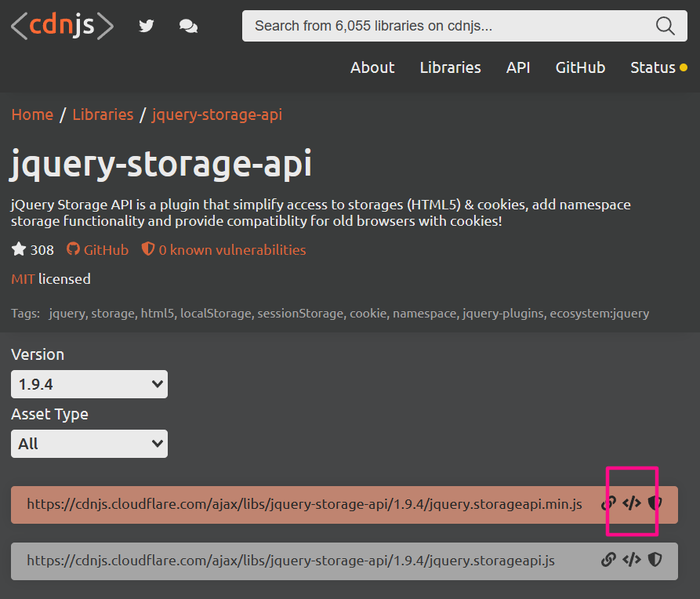Go to Libraries in top navigation
700x599 pixels.
(450, 67)
